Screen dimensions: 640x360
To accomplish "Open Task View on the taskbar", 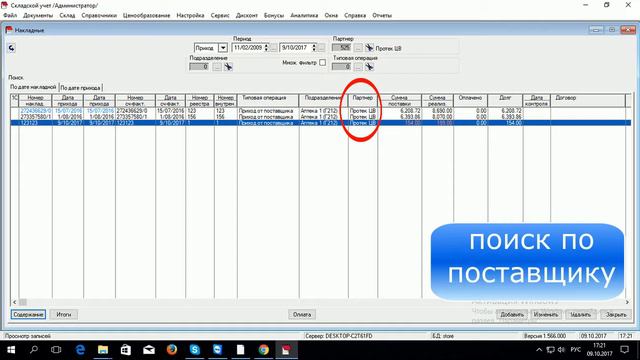I will pyautogui.click(x=56, y=350).
